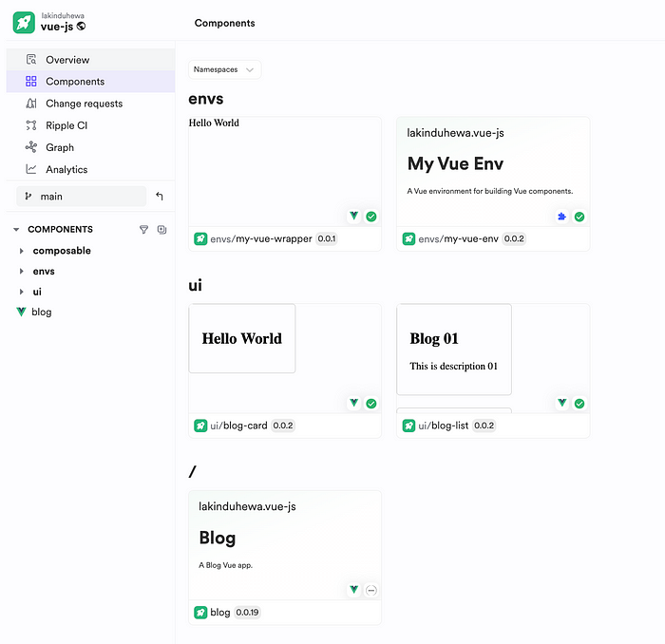Open the Namespaces dropdown
Screen dimensions: 665x644
225,69
